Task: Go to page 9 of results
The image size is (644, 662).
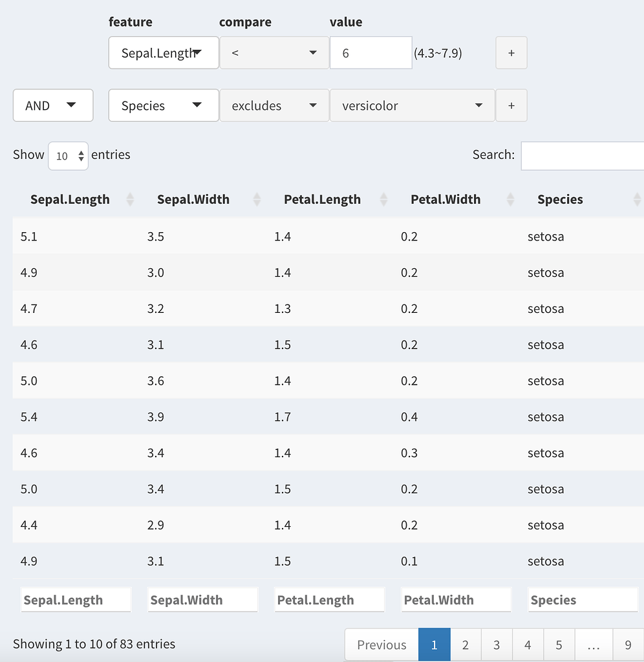Action: click(628, 645)
